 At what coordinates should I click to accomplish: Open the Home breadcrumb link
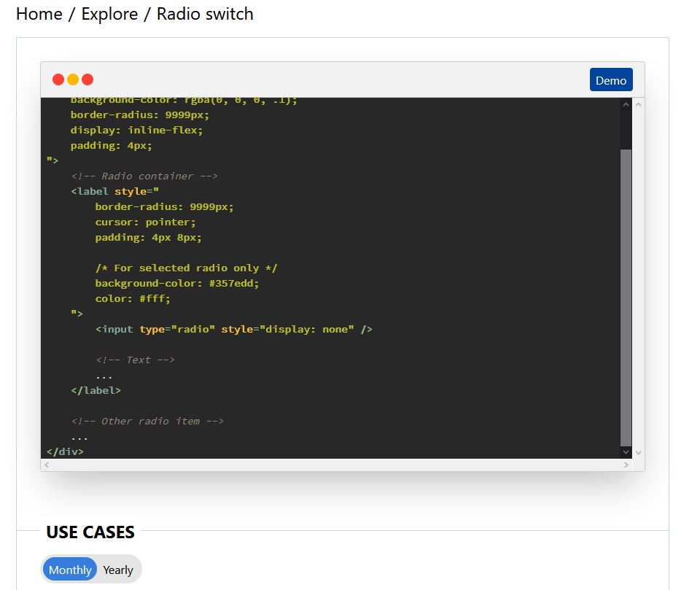(40, 13)
